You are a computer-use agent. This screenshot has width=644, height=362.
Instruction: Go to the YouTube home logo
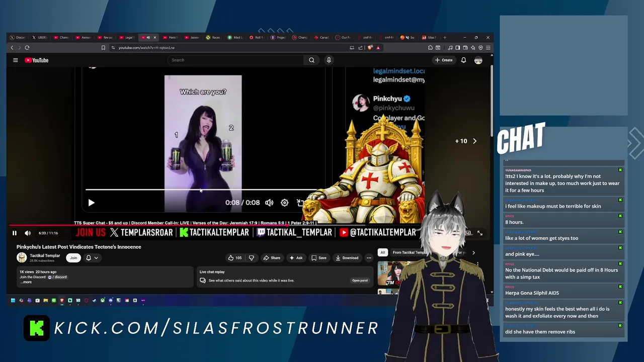click(x=37, y=60)
